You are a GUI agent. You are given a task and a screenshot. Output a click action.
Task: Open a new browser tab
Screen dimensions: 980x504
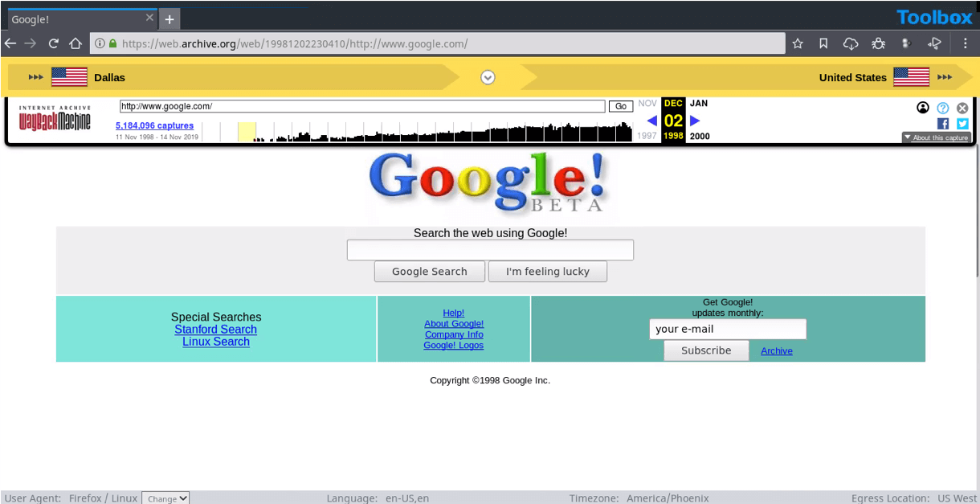169,19
